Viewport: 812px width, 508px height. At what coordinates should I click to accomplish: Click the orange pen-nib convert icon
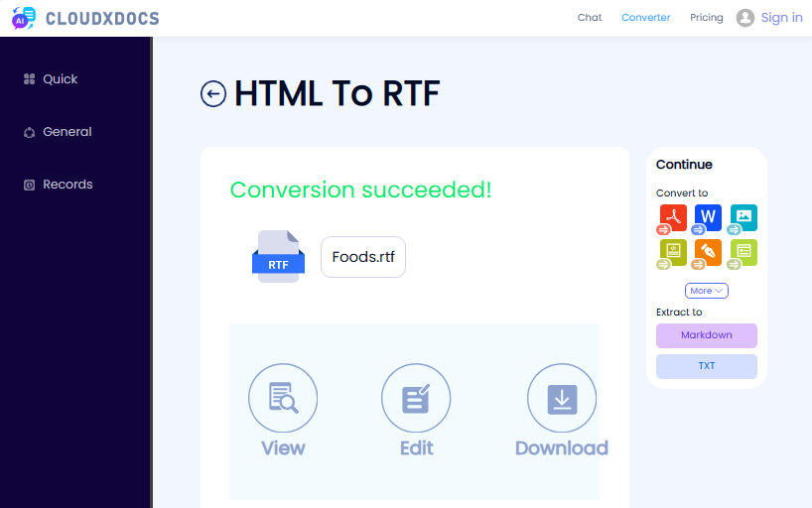pyautogui.click(x=708, y=252)
